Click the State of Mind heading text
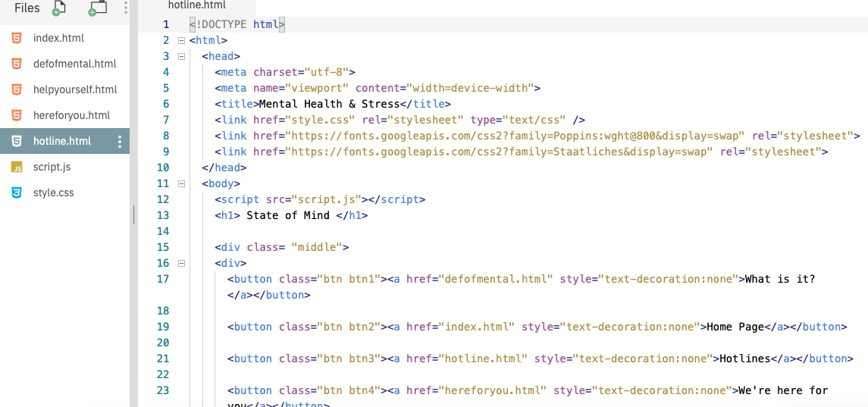868x407 pixels. pos(288,215)
